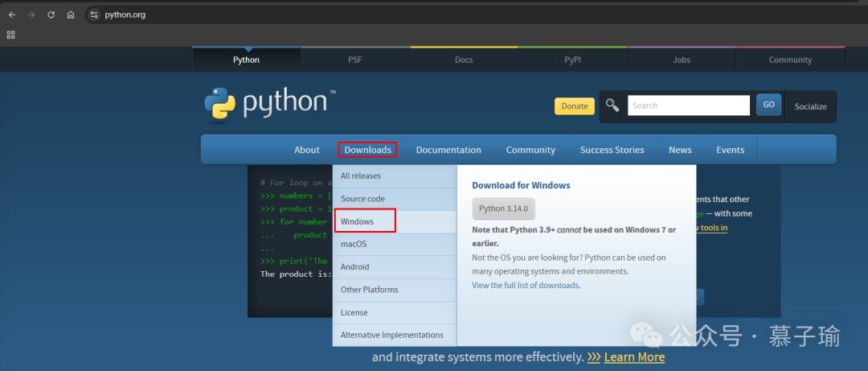Choose License from Downloads menu
The width and height of the screenshot is (868, 371).
[395, 312]
